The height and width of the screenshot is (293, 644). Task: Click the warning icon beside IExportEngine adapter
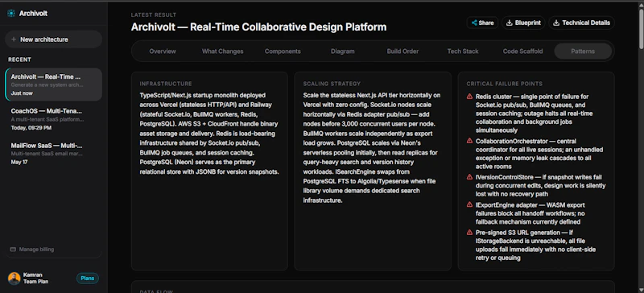(x=469, y=204)
